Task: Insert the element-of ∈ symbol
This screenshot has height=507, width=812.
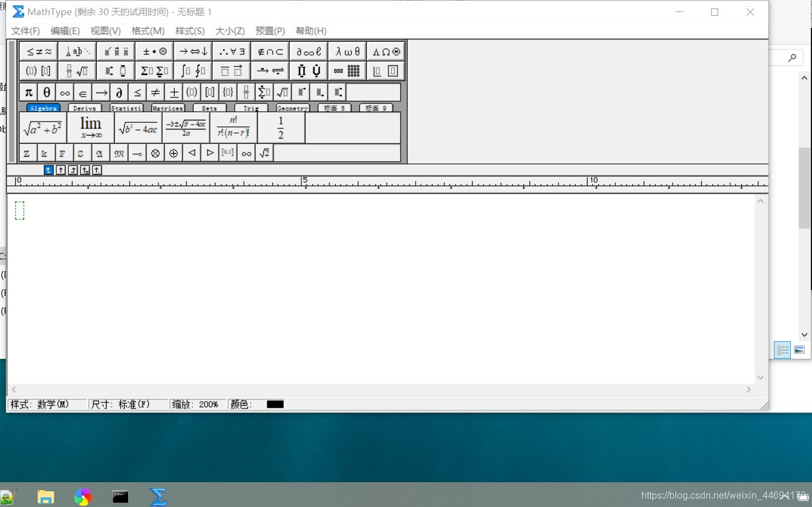Action: (83, 93)
